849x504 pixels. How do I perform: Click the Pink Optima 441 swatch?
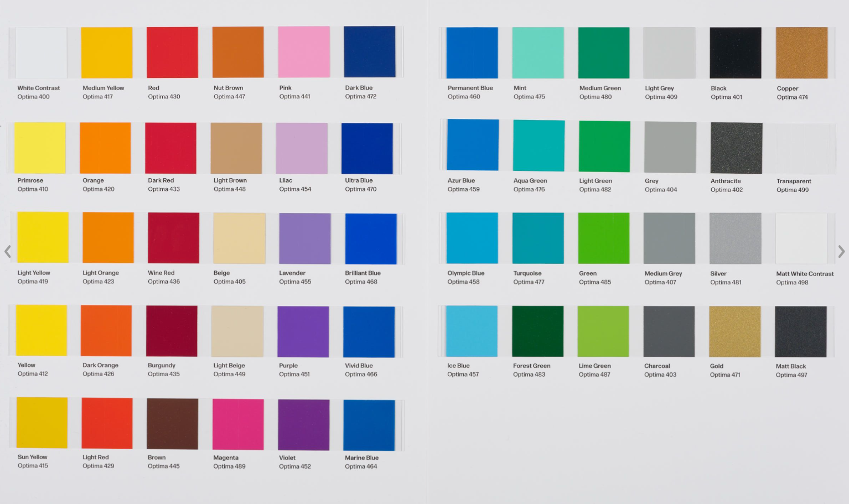point(304,52)
